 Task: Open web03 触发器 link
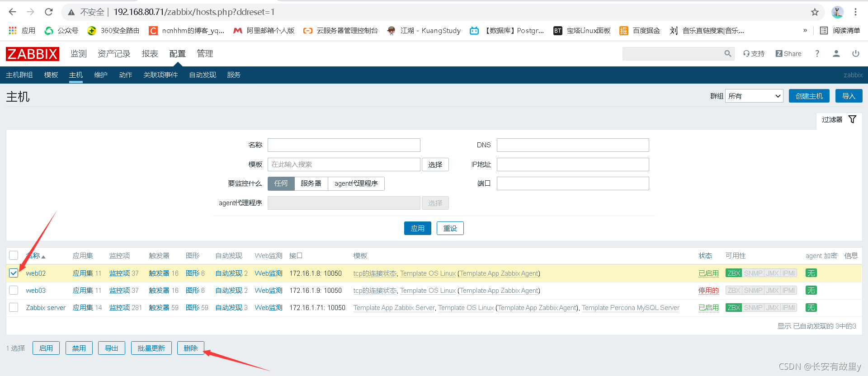coord(159,291)
